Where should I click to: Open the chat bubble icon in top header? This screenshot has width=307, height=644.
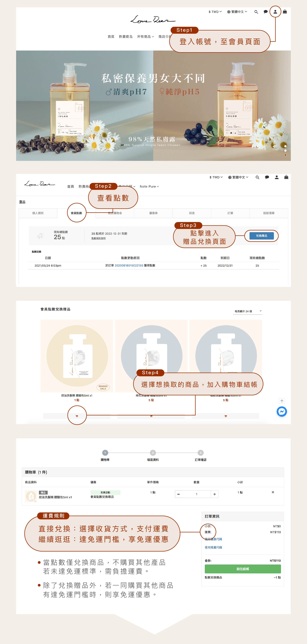(265, 12)
